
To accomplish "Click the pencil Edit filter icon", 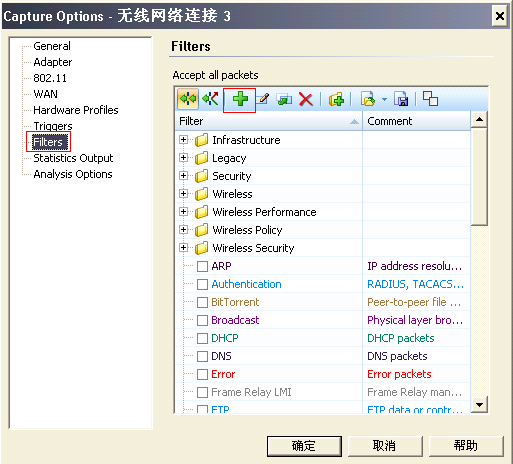I will coord(263,99).
